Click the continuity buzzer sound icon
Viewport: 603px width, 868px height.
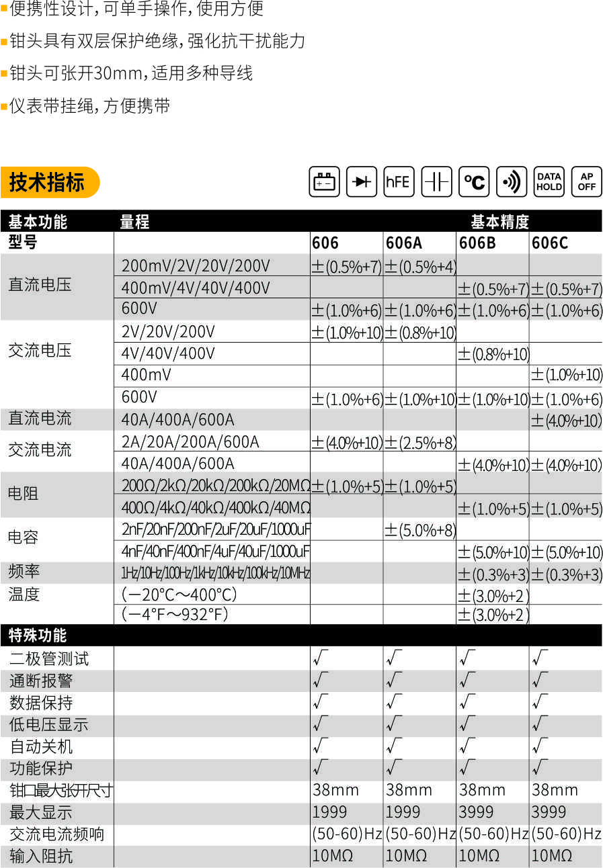pyautogui.click(x=512, y=182)
